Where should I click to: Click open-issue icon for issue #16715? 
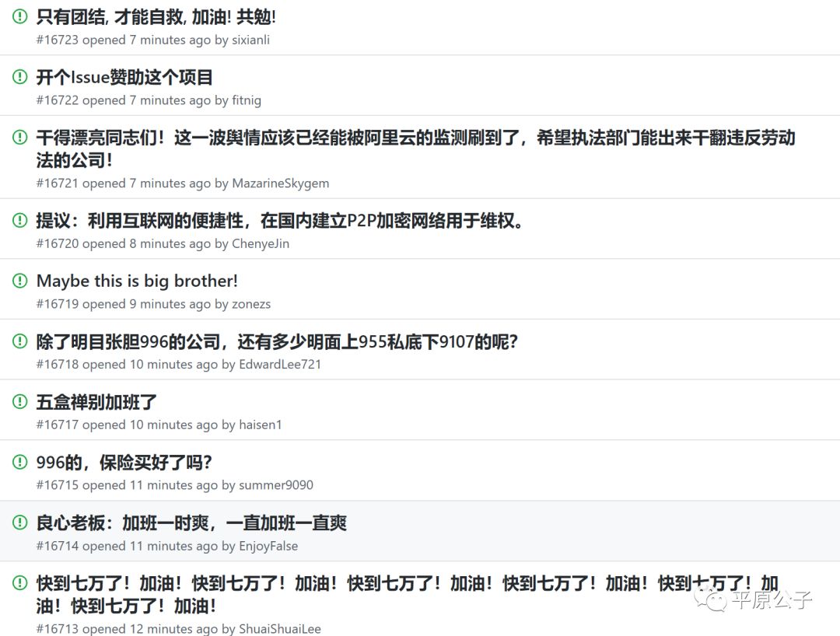(x=19, y=462)
